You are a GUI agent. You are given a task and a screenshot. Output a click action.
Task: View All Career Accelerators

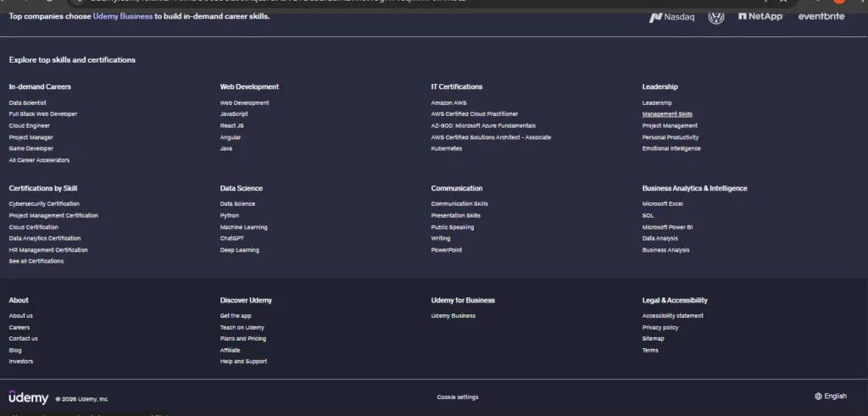pos(39,160)
